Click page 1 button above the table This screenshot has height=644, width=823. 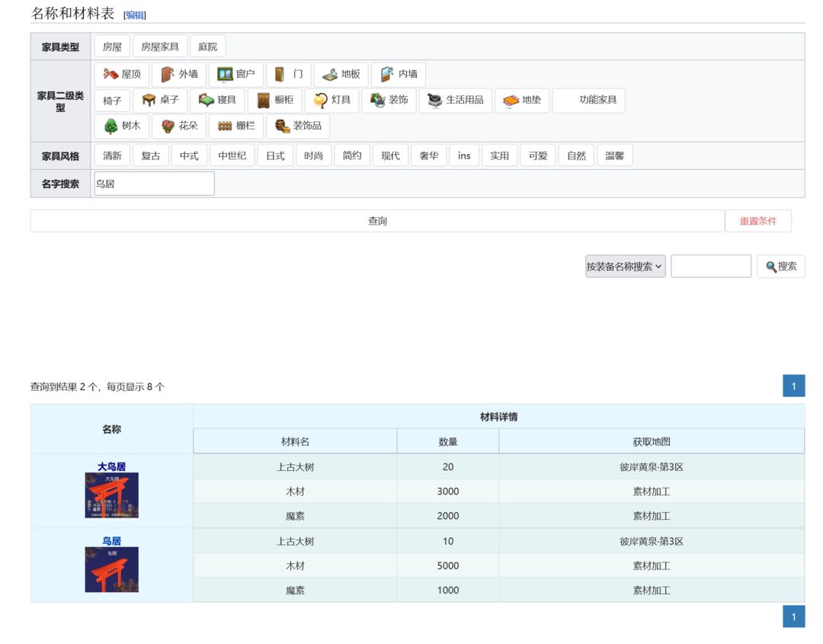point(793,386)
